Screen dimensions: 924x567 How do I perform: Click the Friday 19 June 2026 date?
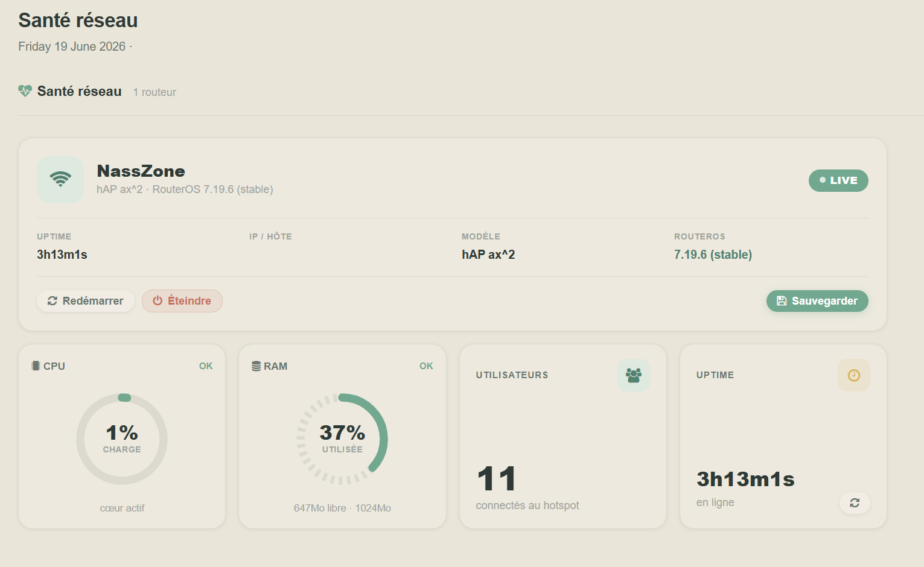tap(72, 46)
